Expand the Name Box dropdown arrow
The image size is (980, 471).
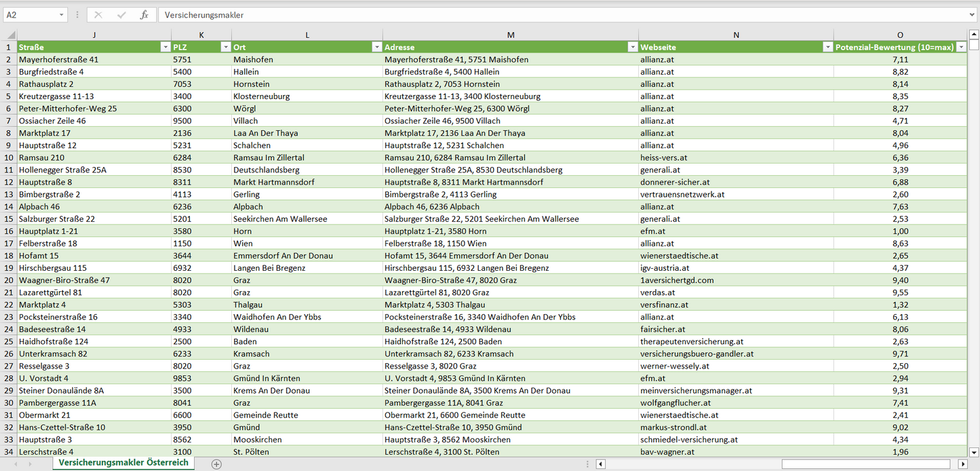tap(61, 15)
